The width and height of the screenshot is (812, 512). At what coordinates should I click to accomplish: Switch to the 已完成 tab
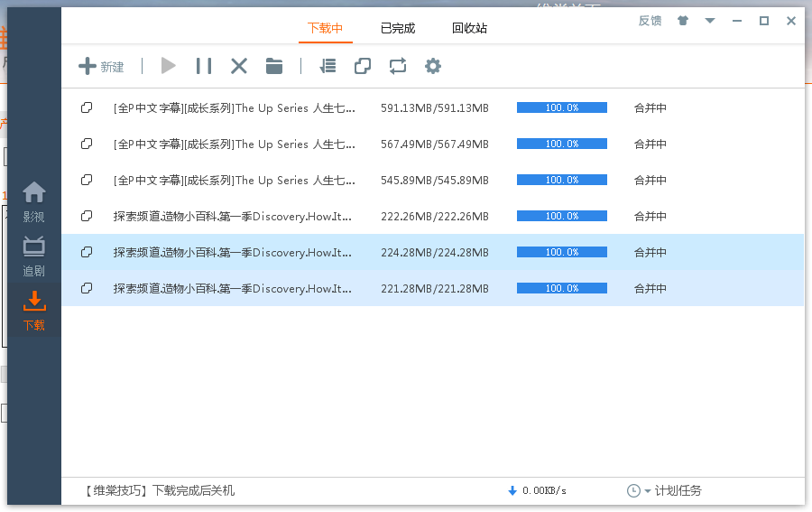click(398, 28)
